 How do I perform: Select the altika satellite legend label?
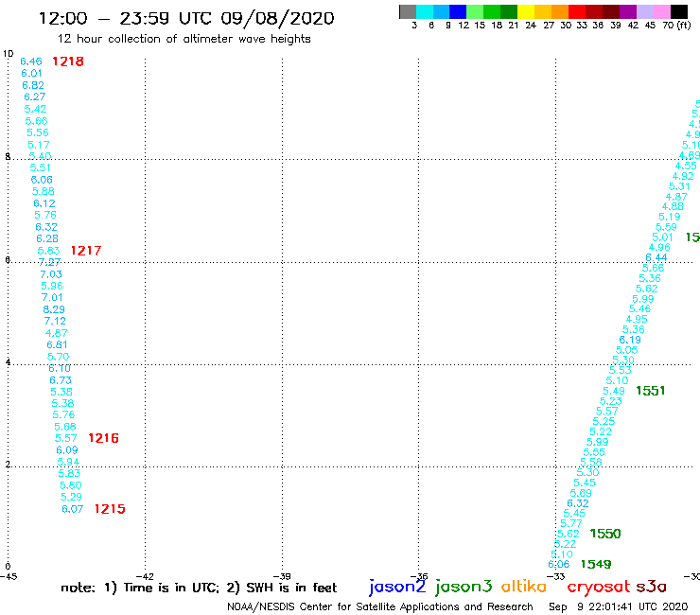(524, 587)
